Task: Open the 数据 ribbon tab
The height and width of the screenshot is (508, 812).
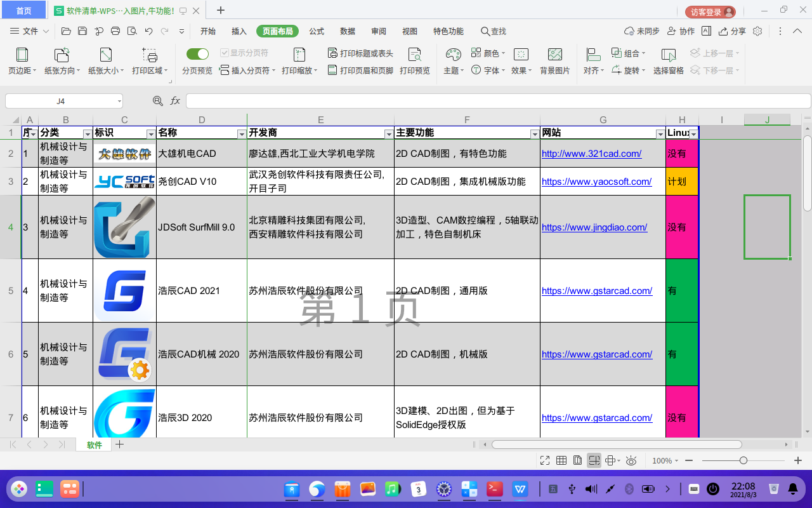Action: (348, 31)
